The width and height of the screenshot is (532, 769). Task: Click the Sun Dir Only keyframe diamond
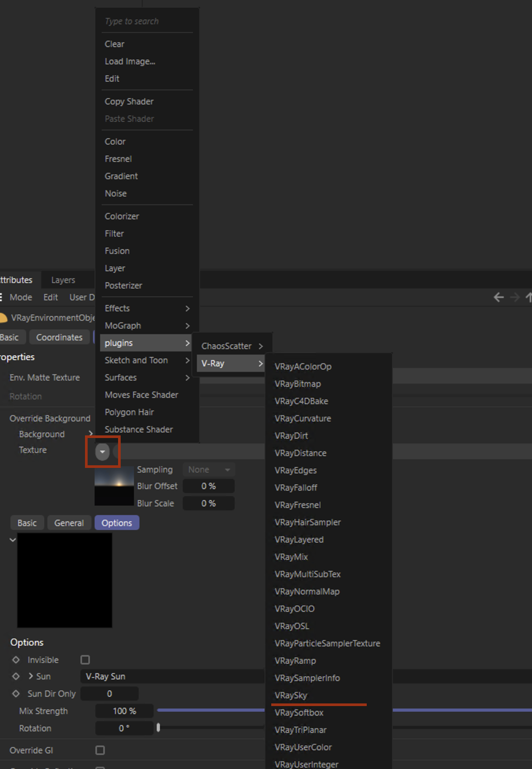coord(16,693)
